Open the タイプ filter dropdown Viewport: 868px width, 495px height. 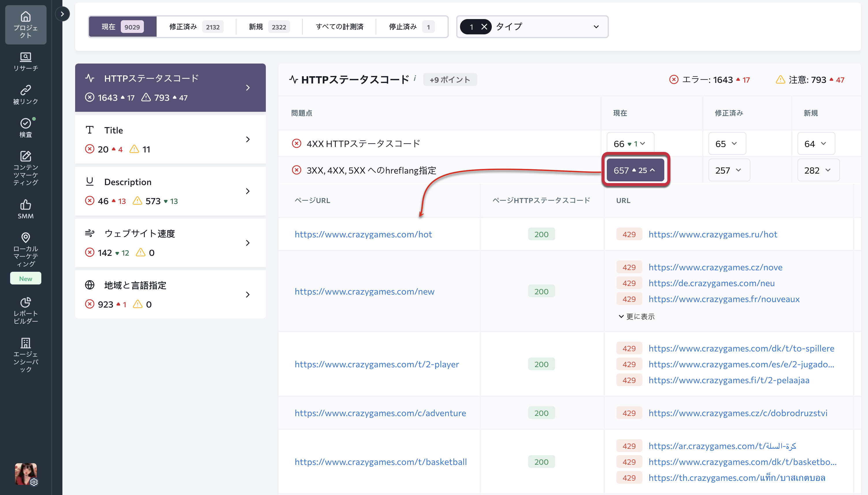coord(532,27)
